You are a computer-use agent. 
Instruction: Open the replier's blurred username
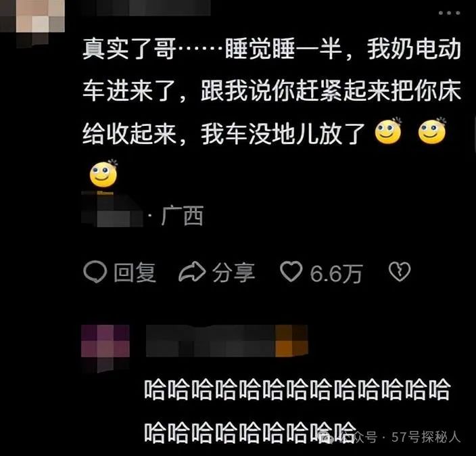click(211, 341)
